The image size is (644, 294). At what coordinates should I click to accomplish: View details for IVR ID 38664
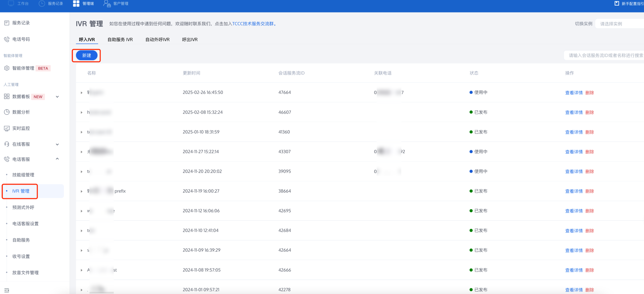(x=574, y=191)
